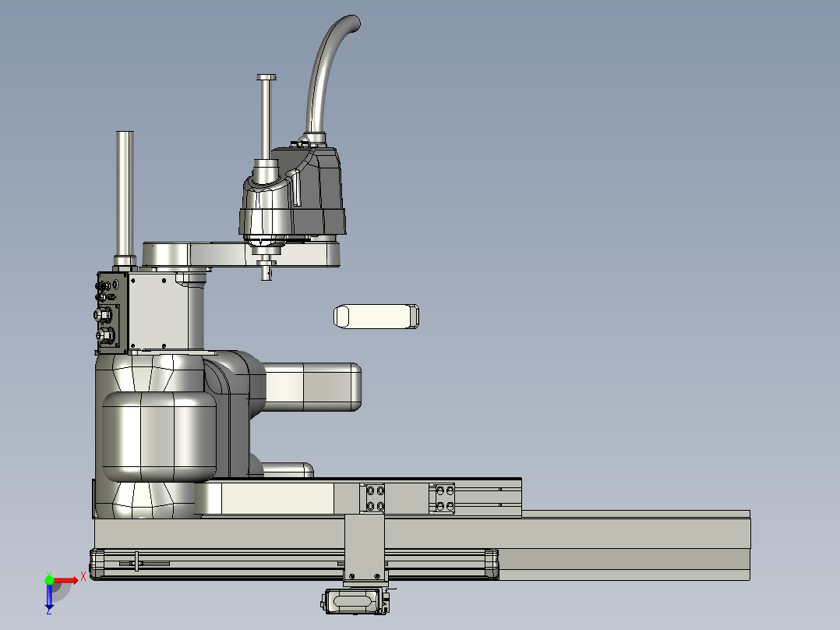
Task: Select the cable carrier track along rail bottom
Action: tap(294, 564)
